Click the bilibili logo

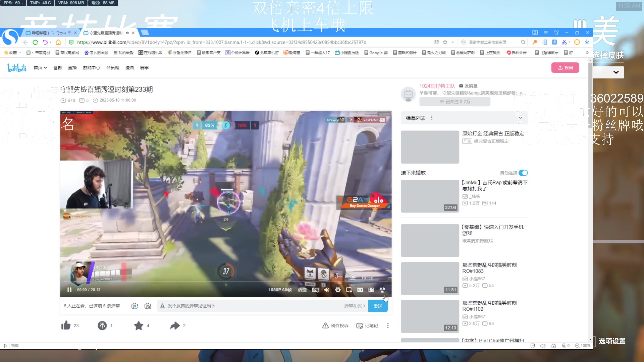click(x=17, y=68)
